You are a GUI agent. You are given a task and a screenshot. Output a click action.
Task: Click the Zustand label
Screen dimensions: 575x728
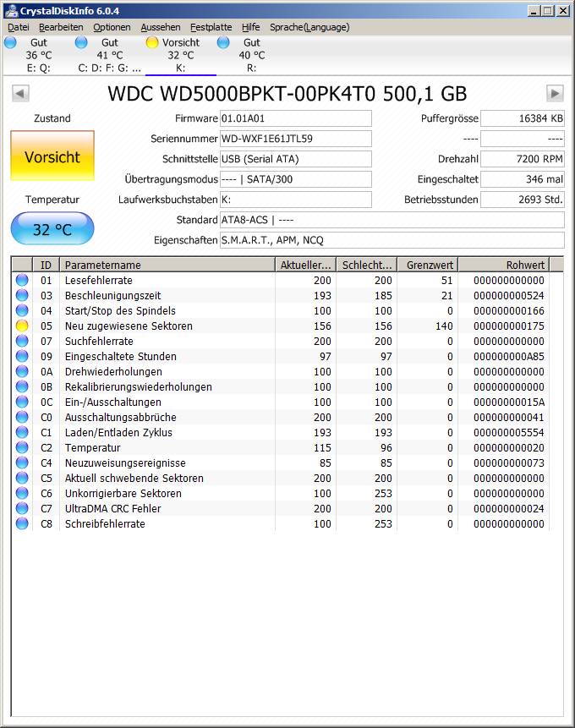click(52, 118)
